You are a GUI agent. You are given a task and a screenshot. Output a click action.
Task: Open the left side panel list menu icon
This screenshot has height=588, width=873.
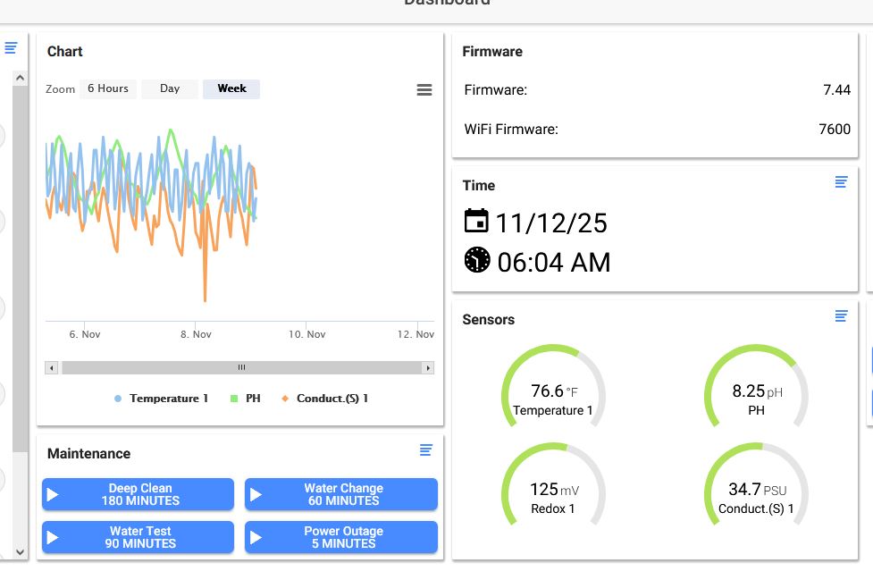pyautogui.click(x=11, y=48)
